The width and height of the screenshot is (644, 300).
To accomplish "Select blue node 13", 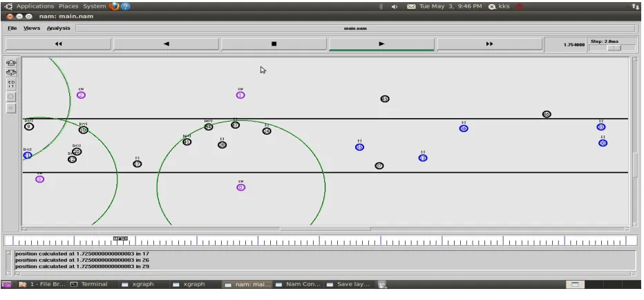I will pos(423,158).
